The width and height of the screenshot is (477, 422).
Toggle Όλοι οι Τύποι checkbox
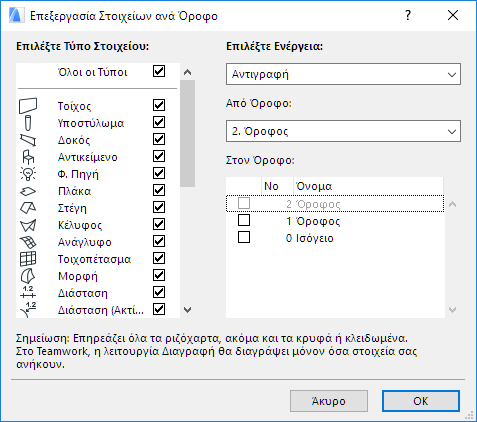[x=159, y=71]
